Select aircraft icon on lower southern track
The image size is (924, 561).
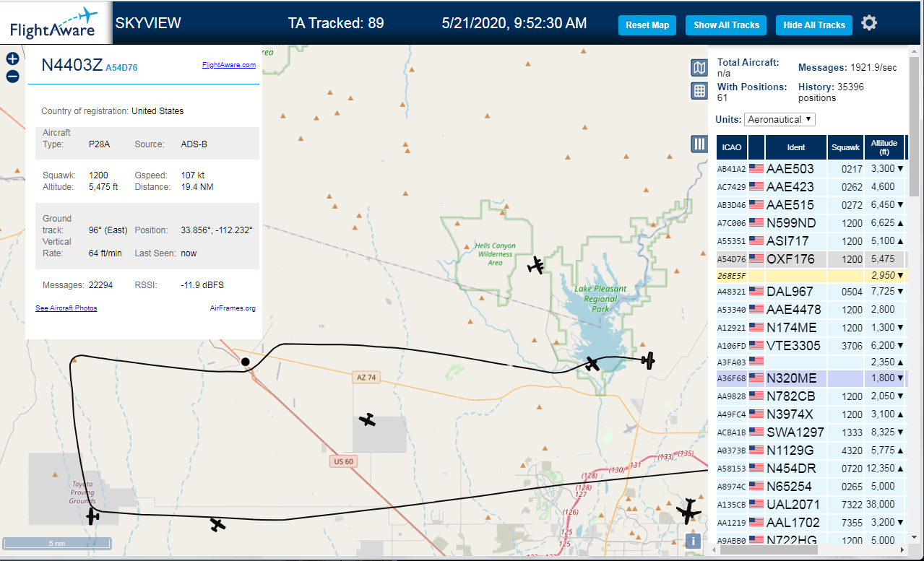click(x=217, y=525)
